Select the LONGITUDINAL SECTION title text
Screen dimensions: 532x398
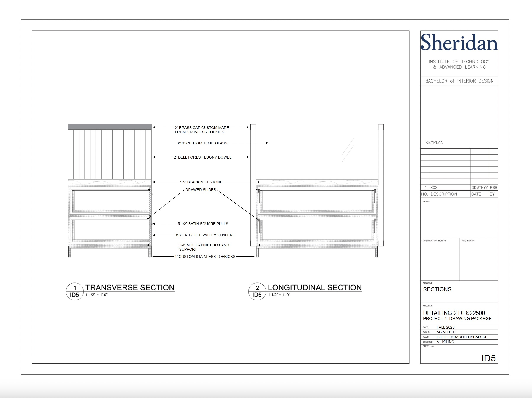pos(314,287)
